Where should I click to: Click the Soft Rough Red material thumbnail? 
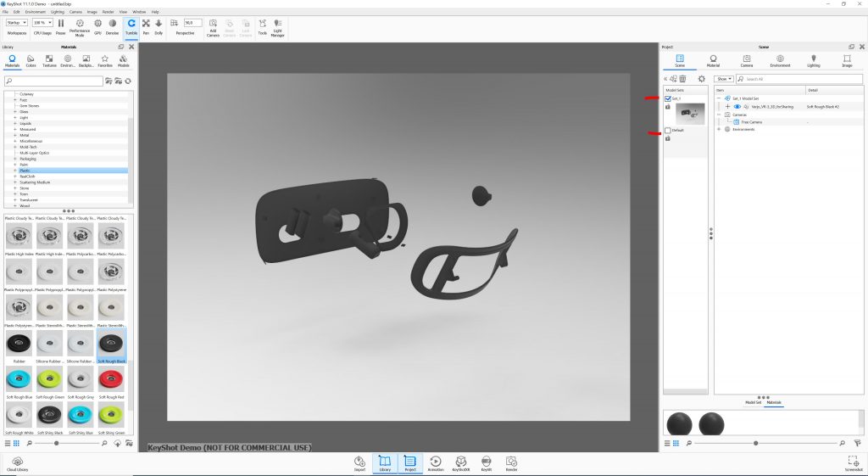click(x=110, y=378)
